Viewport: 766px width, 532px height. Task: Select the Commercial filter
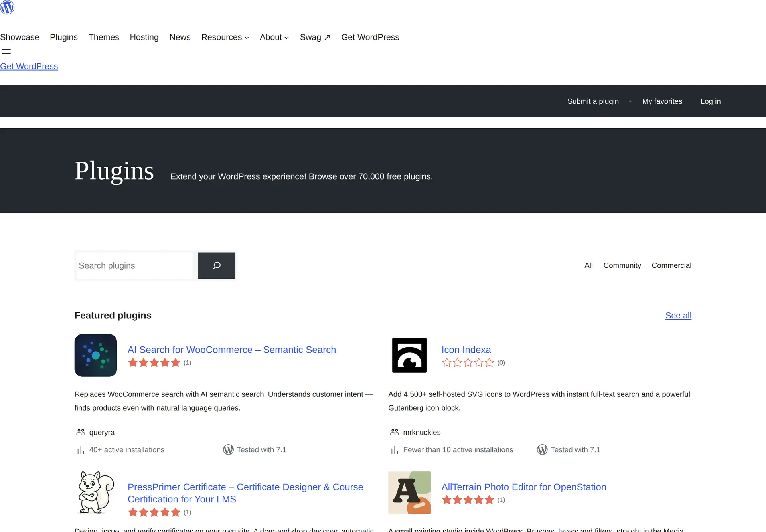pos(671,265)
